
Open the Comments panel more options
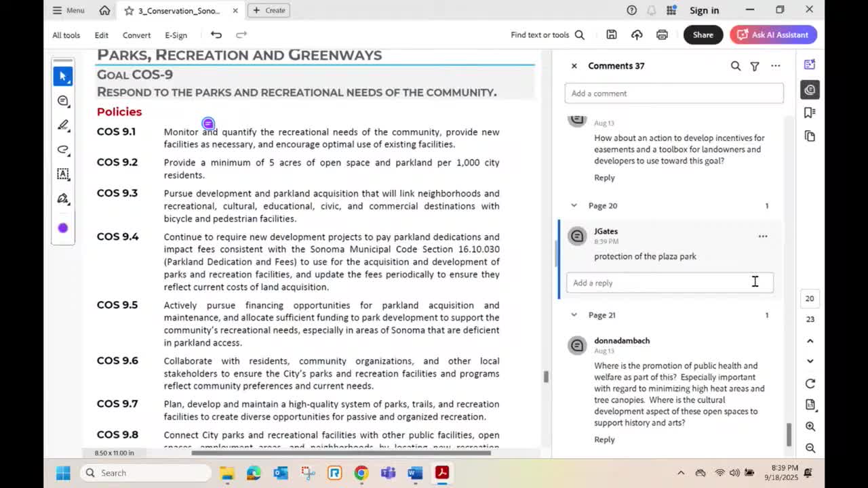coord(775,66)
